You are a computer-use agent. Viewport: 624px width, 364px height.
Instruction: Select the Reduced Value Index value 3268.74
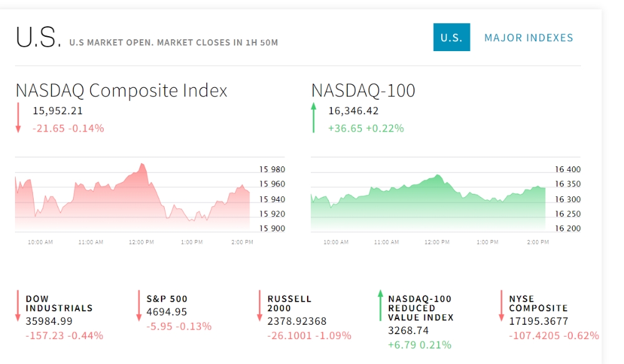[408, 330]
